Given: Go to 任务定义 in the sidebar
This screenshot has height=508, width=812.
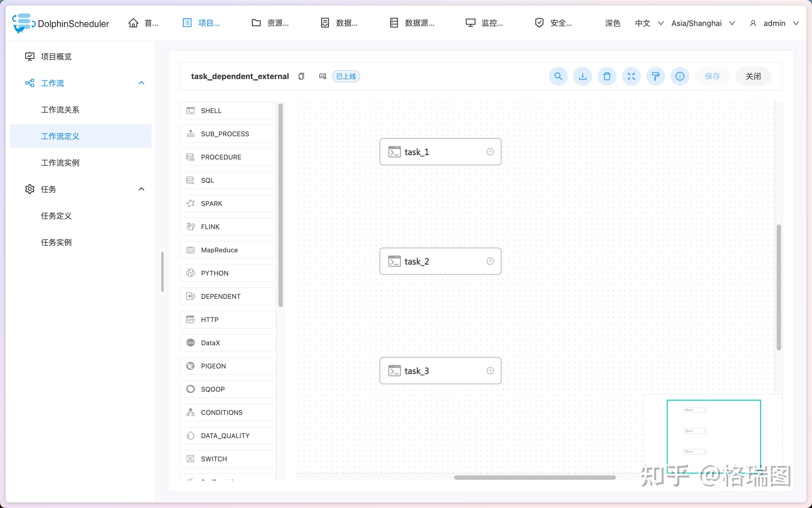Looking at the screenshot, I should point(56,216).
